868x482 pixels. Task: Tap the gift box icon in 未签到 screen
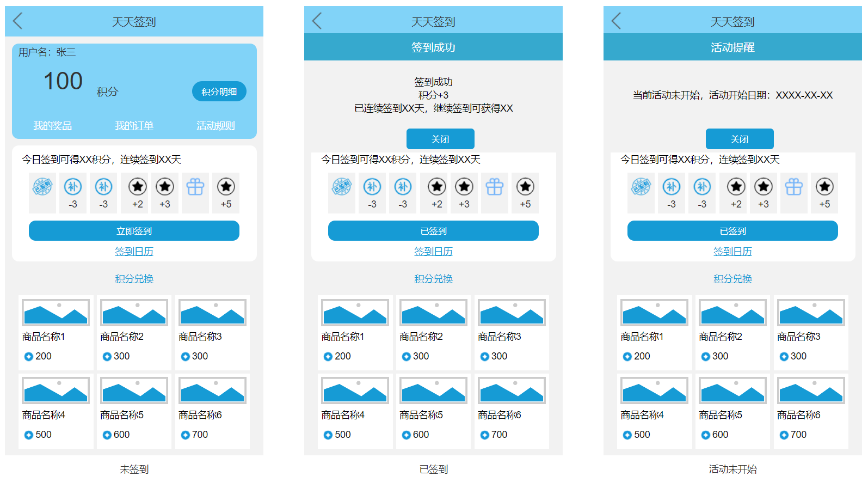click(x=195, y=187)
